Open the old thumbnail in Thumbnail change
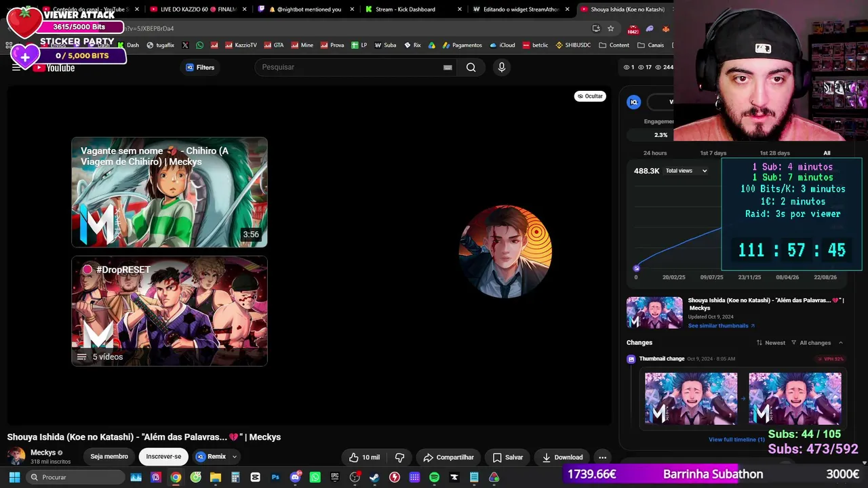The height and width of the screenshot is (488, 868). click(x=691, y=399)
